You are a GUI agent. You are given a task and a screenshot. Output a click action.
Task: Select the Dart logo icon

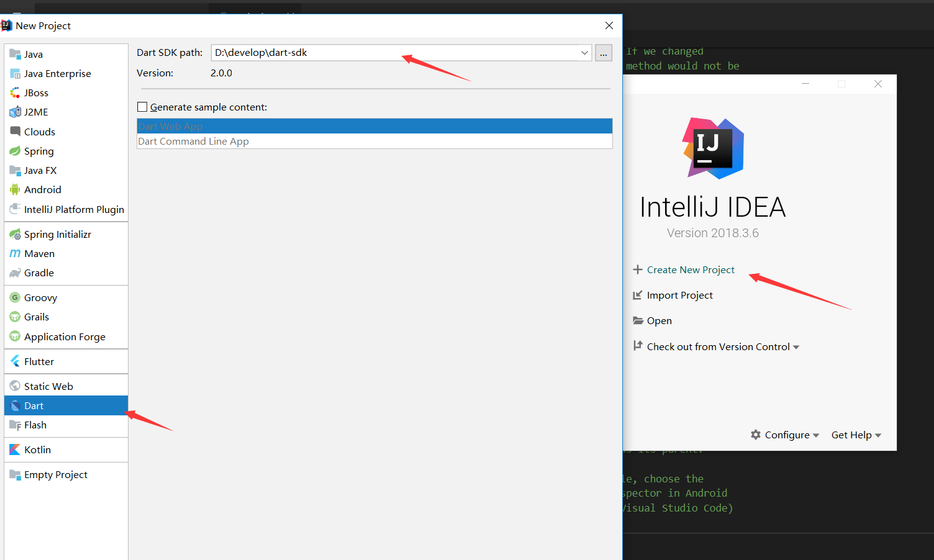[x=15, y=405]
